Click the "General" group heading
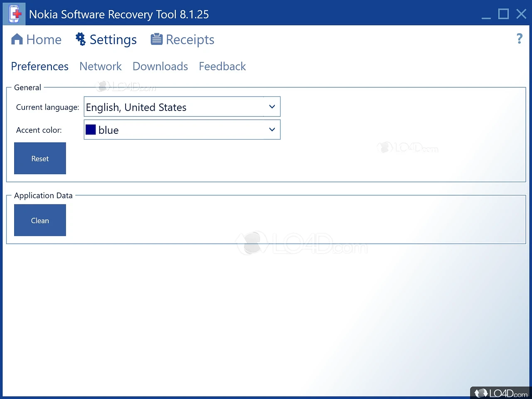Viewport: 532px width, 399px height. pos(27,88)
